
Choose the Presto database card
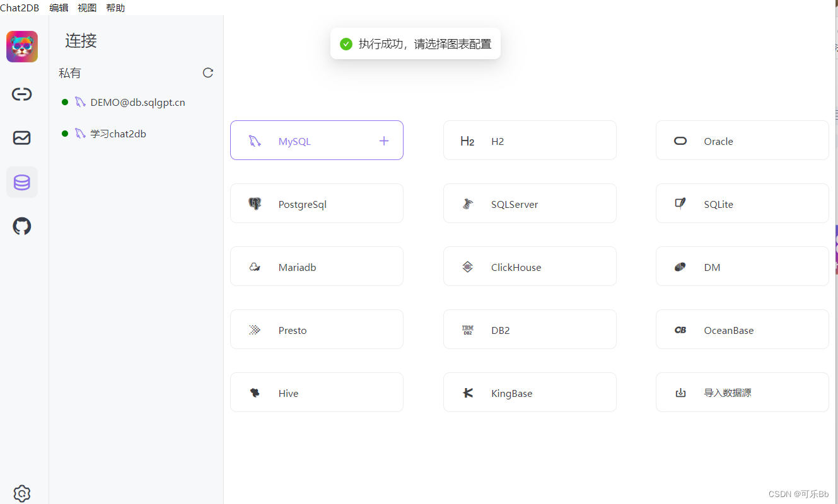317,329
